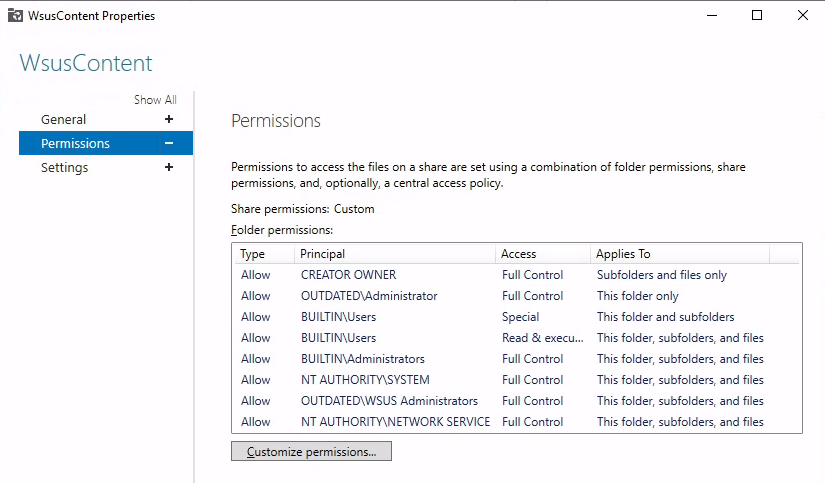
Task: Expand the Settings section plus icon
Action: pos(169,167)
